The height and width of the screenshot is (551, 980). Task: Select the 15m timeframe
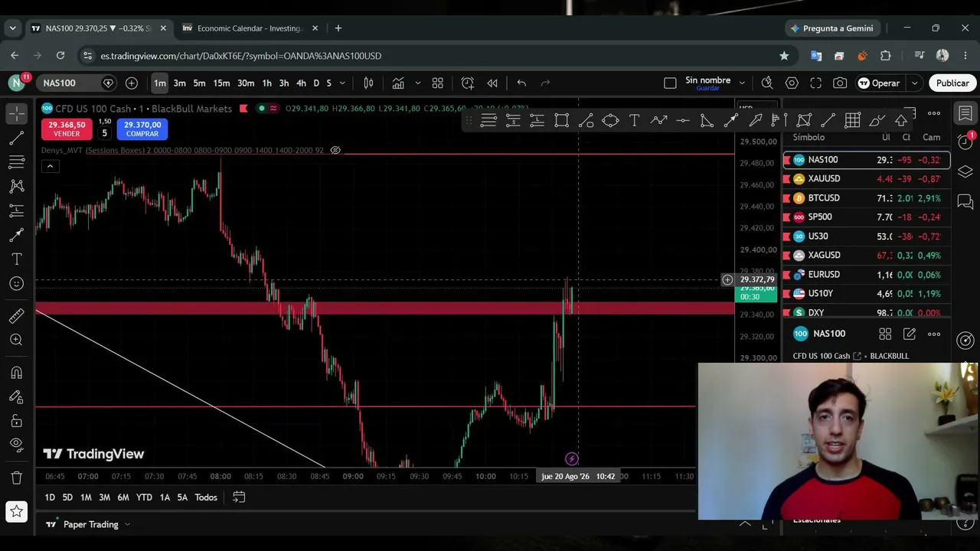pyautogui.click(x=221, y=83)
